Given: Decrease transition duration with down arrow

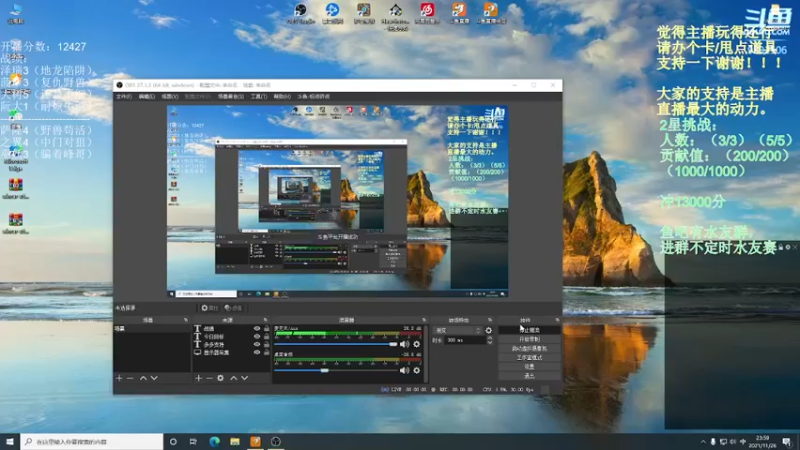Looking at the screenshot, I should point(490,342).
